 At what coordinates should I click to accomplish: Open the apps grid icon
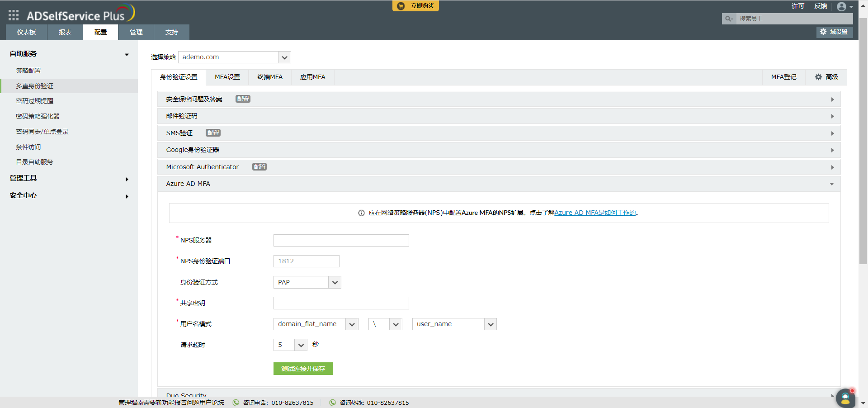pos(14,15)
